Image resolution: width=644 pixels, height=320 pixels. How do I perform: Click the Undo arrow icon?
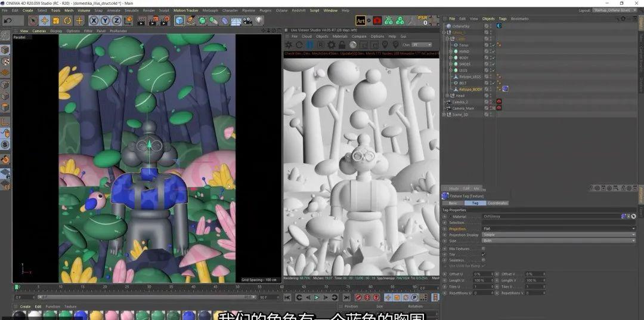click(8, 20)
